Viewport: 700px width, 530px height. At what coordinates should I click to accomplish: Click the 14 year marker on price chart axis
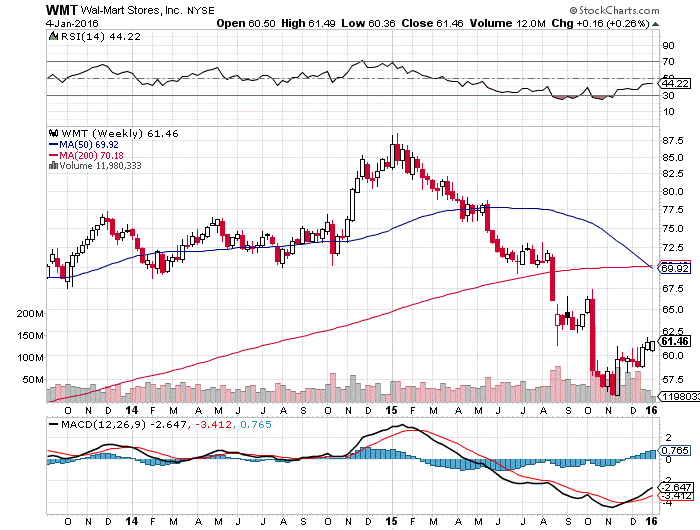(x=132, y=410)
